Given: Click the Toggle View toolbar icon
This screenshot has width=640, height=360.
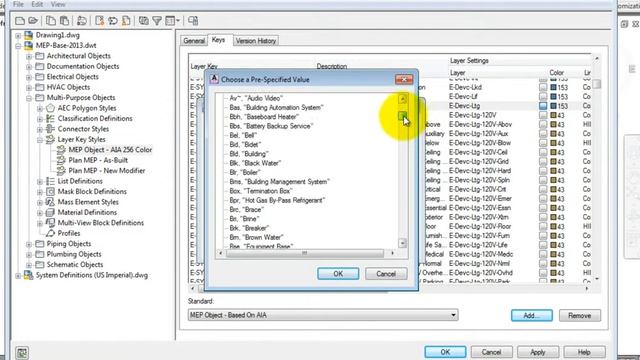Looking at the screenshot, I should (x=144, y=20).
